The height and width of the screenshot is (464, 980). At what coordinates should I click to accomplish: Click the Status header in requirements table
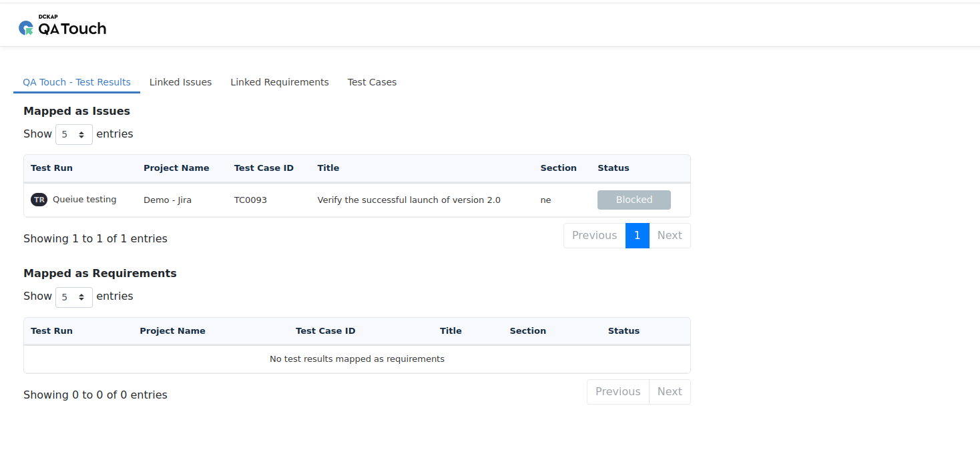624,331
